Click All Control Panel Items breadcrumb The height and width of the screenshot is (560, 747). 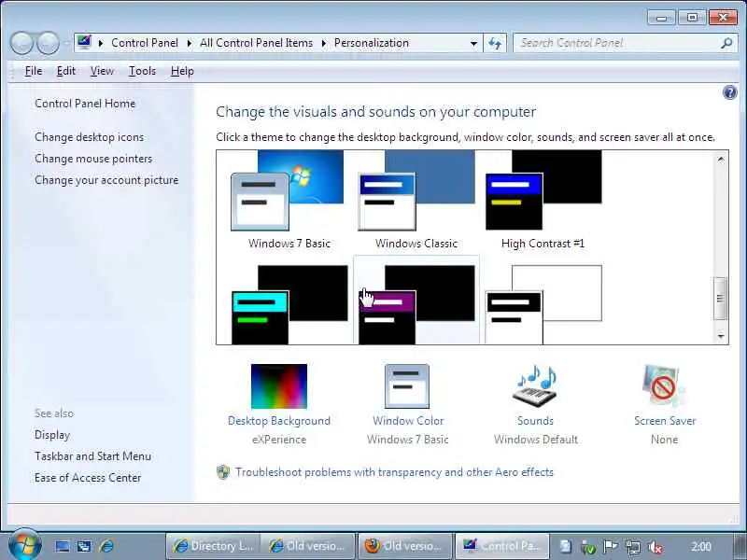click(256, 43)
